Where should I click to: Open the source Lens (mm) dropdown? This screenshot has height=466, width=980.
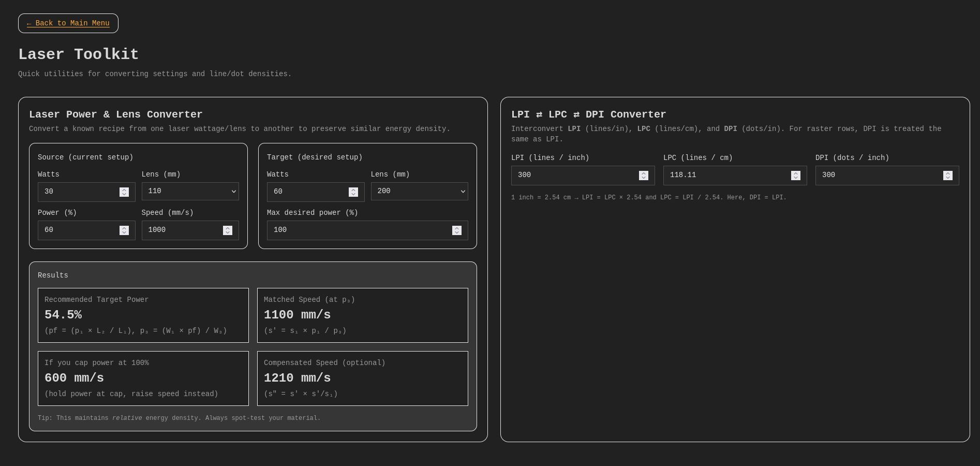tap(190, 192)
